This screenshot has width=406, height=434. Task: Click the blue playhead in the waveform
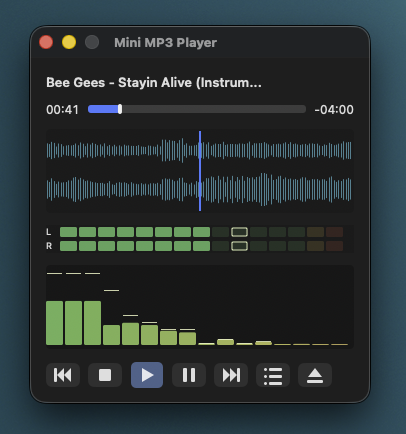(x=200, y=171)
